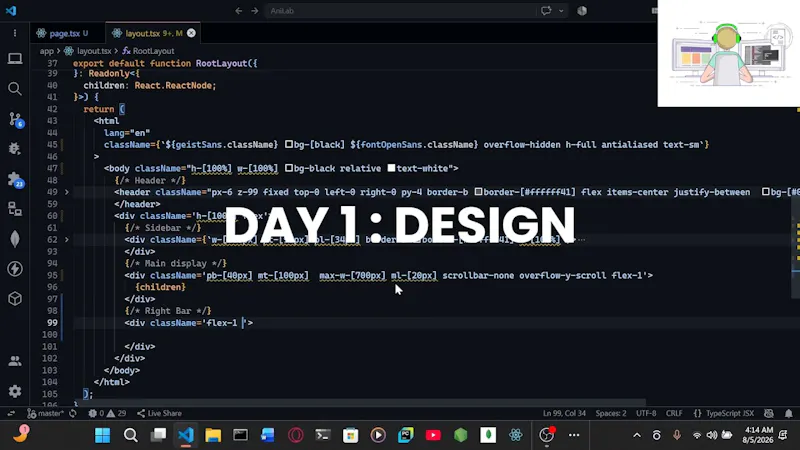Click the horizontal editor scrollbar
Image resolution: width=800 pixels, height=450 pixels.
[360, 402]
